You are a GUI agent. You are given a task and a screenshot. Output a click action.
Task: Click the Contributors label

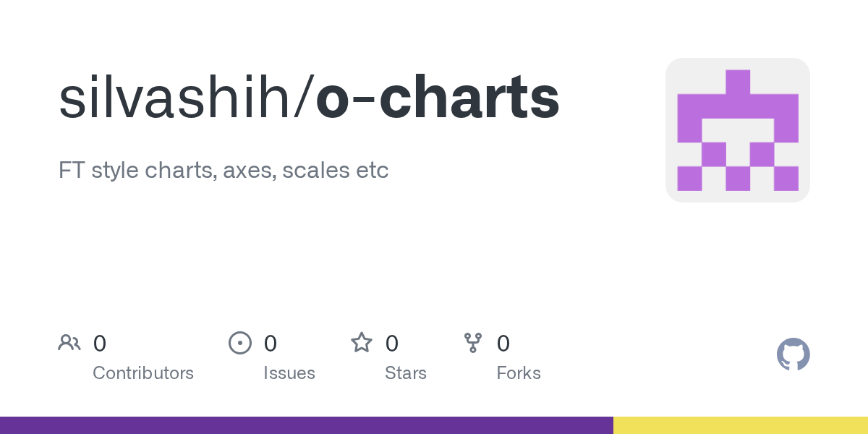click(x=143, y=373)
